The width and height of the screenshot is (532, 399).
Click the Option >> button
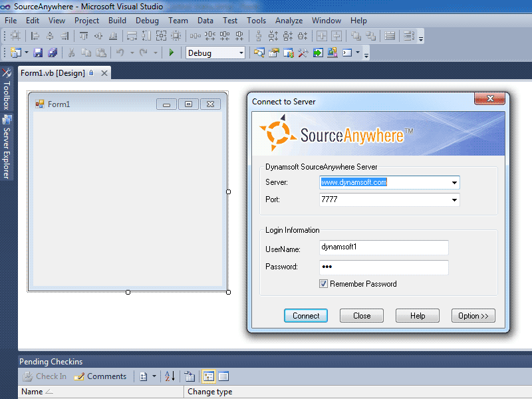pyautogui.click(x=473, y=316)
